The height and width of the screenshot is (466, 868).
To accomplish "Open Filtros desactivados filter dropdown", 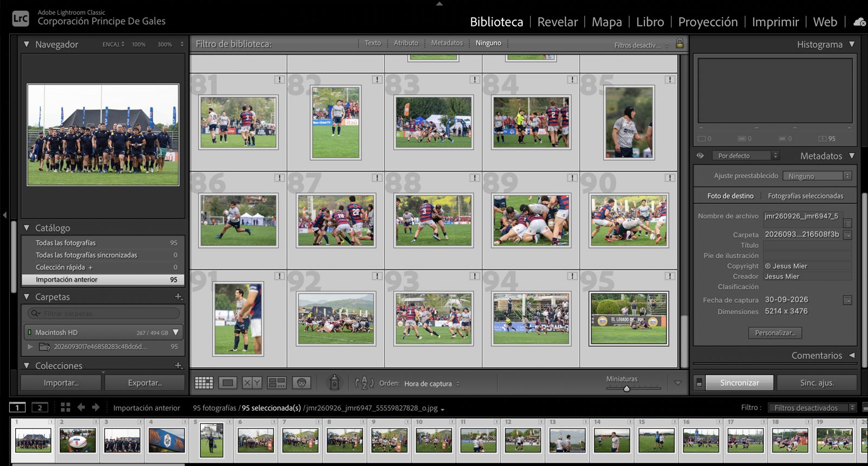I will pyautogui.click(x=812, y=407).
